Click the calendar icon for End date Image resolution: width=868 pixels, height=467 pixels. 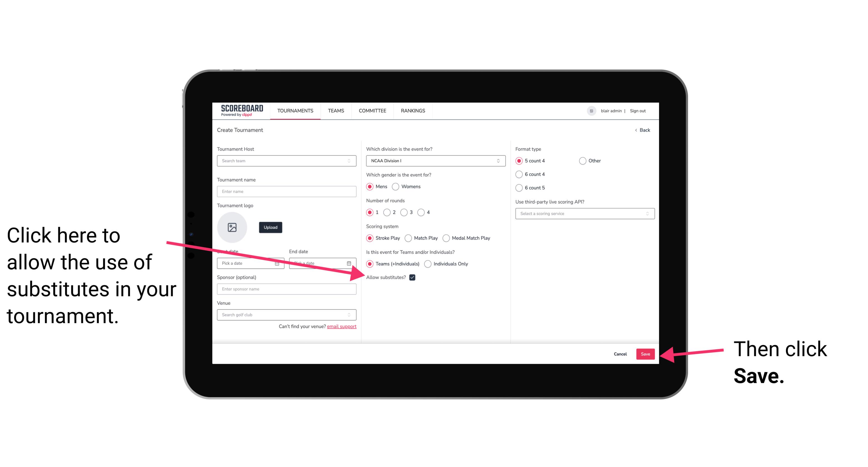[350, 263]
